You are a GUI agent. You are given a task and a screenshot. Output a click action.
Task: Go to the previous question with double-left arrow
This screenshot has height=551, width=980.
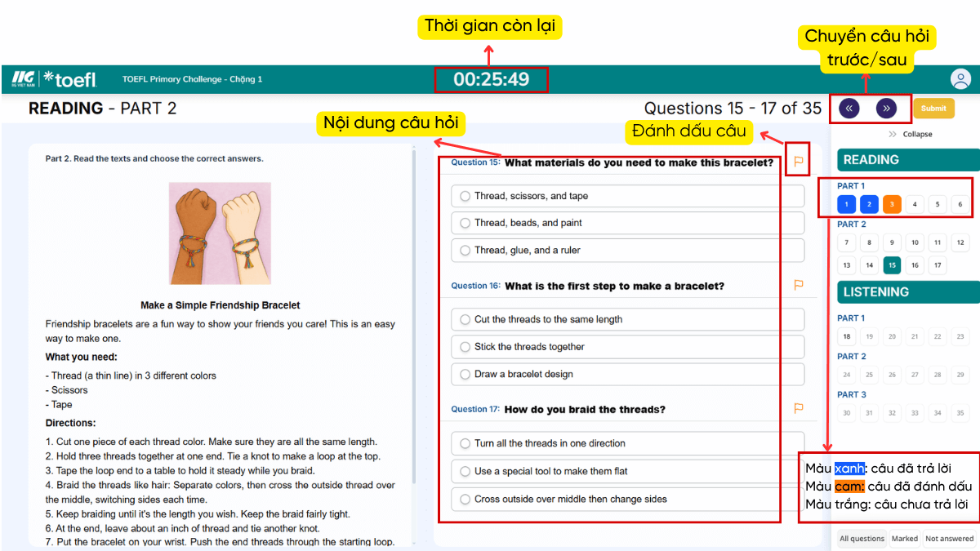coord(849,109)
